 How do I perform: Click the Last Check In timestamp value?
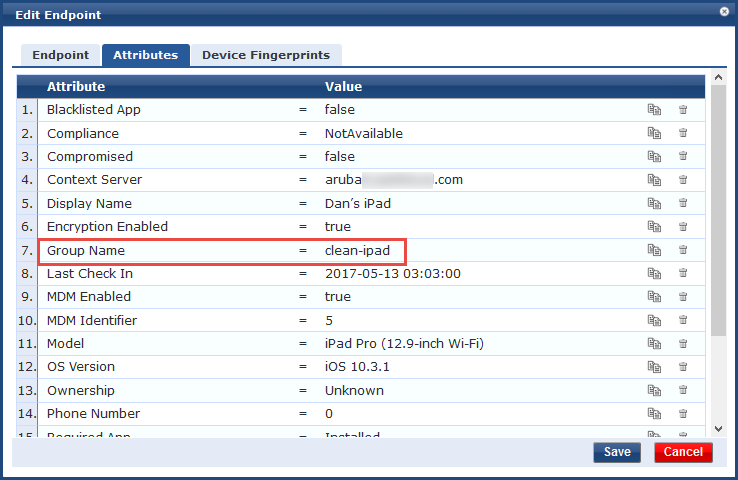393,273
